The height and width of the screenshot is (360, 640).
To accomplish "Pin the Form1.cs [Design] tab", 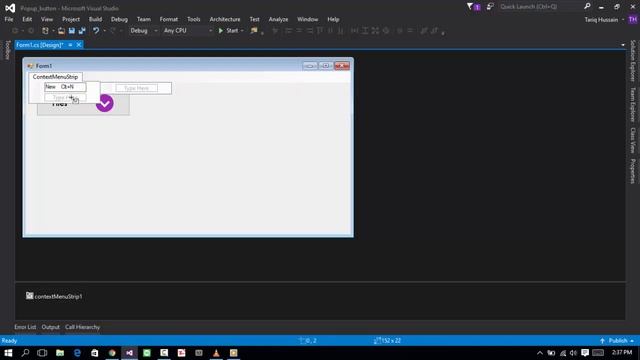I will click(70, 45).
